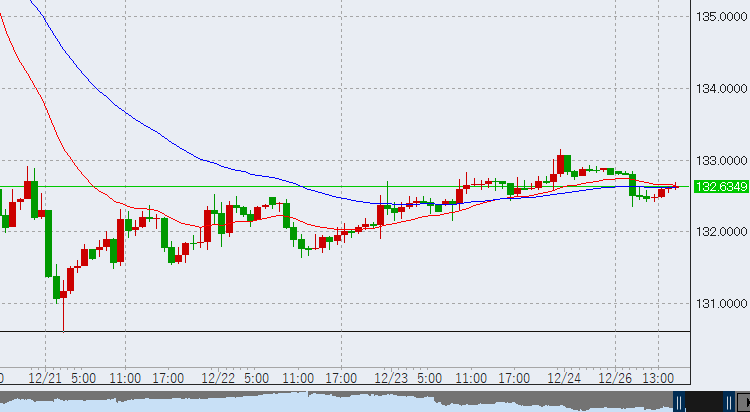The image size is (750, 412).
Task: Click the 133.0000 price axis label
Action: click(720, 160)
